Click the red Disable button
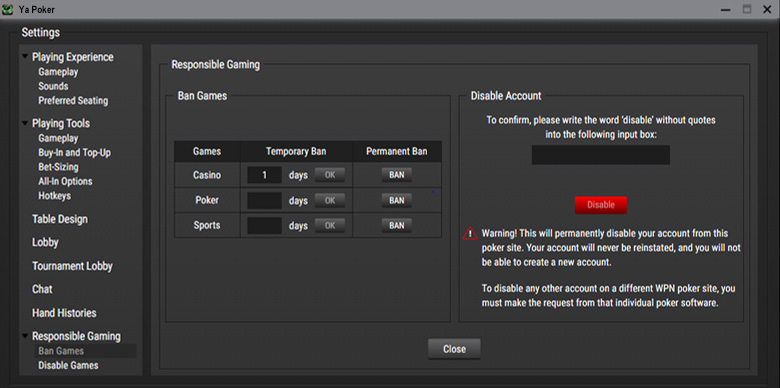 [601, 205]
